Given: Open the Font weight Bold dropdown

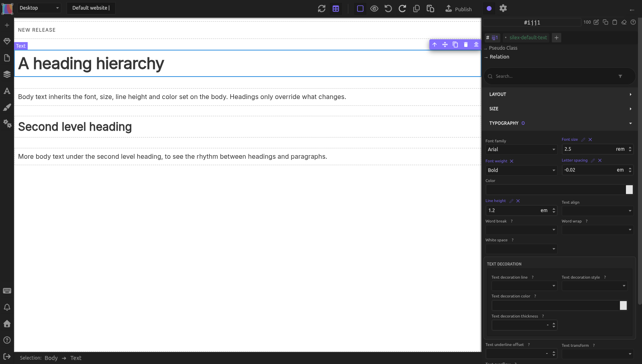Looking at the screenshot, I should (521, 170).
